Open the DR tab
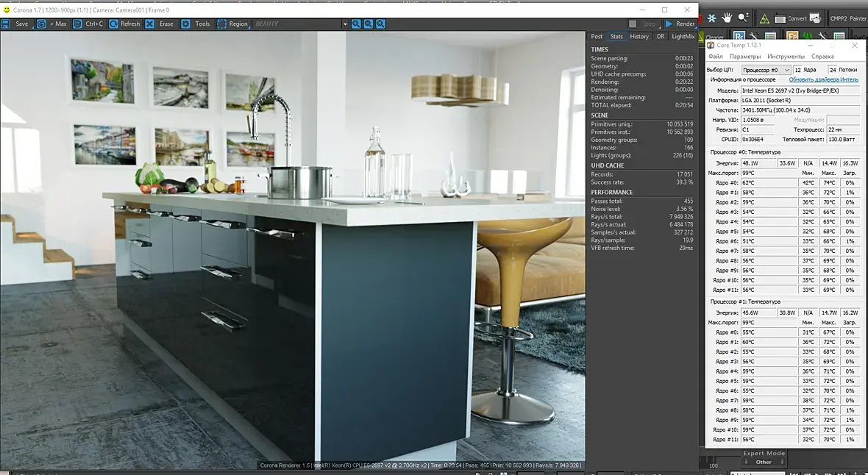 (x=661, y=37)
